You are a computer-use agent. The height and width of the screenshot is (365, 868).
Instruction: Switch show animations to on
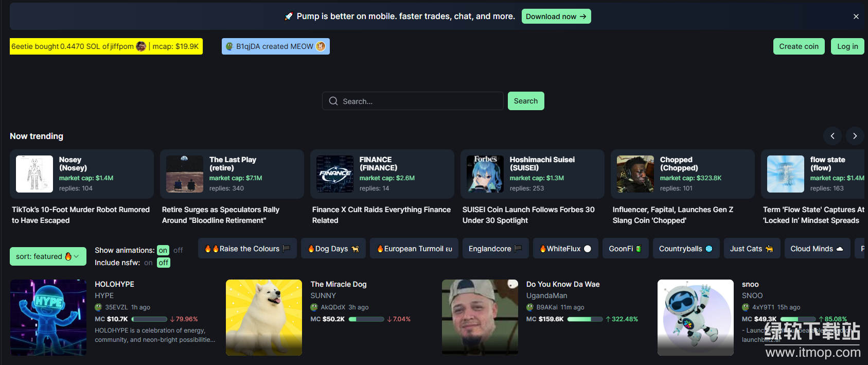[x=163, y=250]
